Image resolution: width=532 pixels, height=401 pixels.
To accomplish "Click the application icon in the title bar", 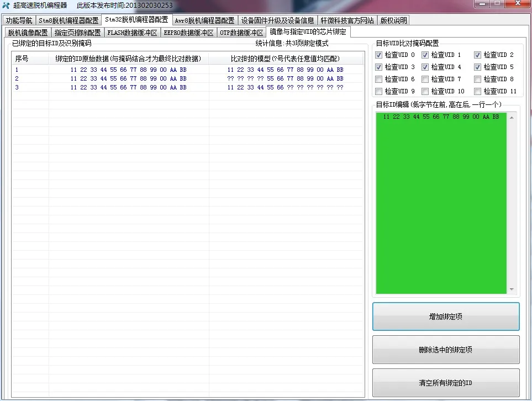I will [6, 4].
